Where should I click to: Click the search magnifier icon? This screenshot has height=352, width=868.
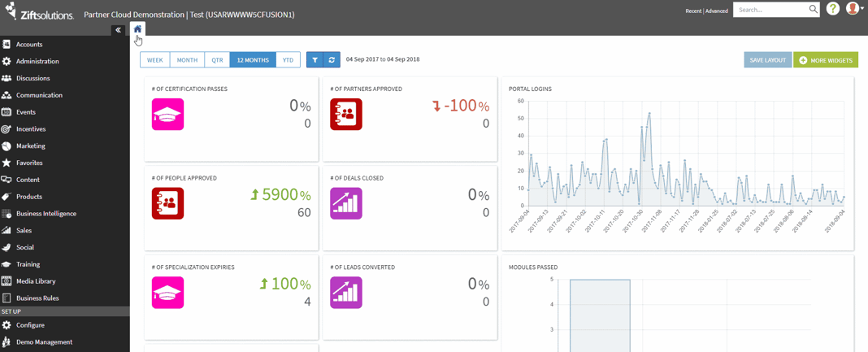tap(813, 10)
